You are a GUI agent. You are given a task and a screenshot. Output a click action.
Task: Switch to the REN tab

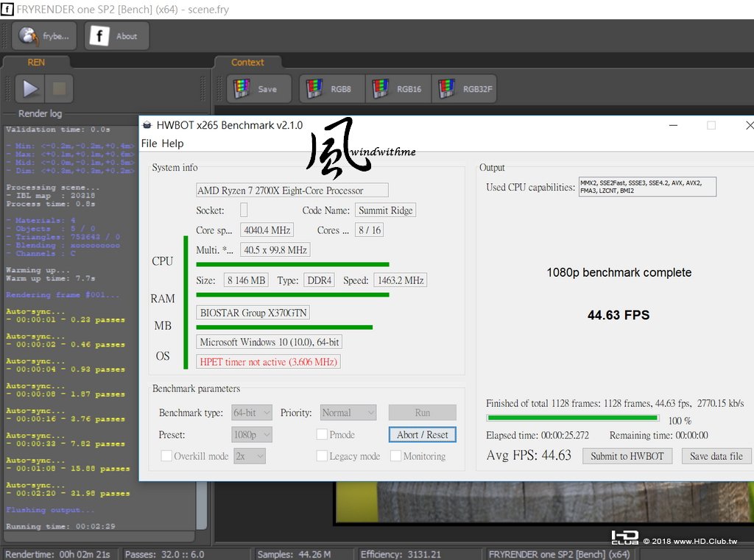point(36,63)
